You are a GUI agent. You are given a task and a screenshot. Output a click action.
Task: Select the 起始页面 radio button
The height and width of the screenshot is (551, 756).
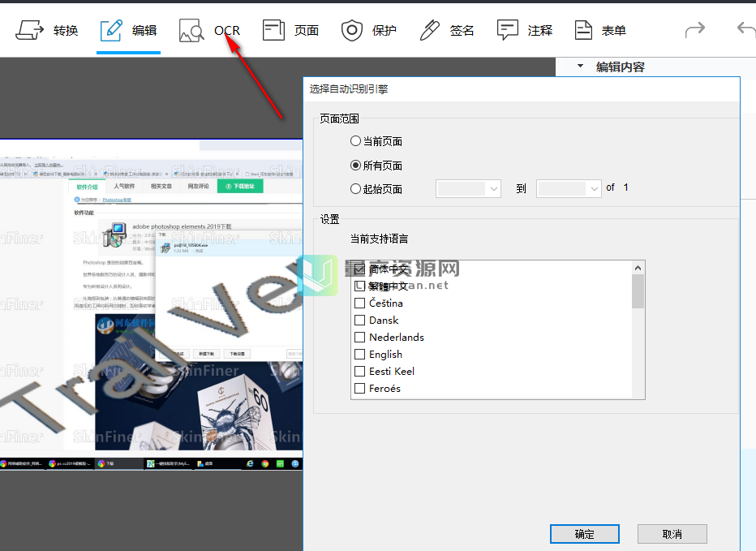pos(355,188)
